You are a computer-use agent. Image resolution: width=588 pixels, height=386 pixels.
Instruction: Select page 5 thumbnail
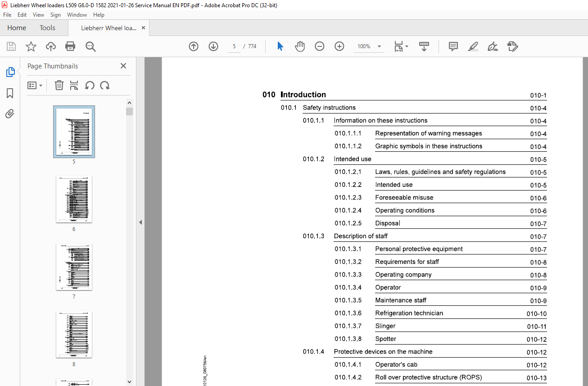pyautogui.click(x=74, y=132)
